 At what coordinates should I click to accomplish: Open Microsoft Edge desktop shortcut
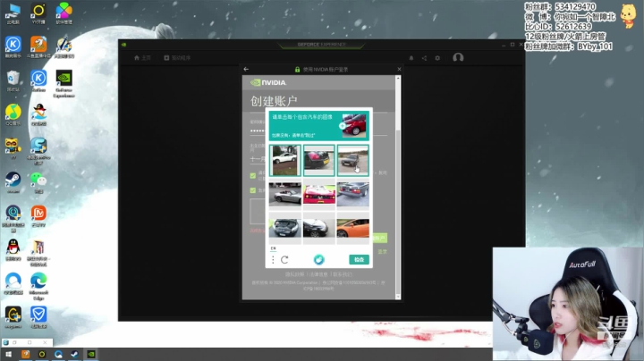tap(38, 286)
